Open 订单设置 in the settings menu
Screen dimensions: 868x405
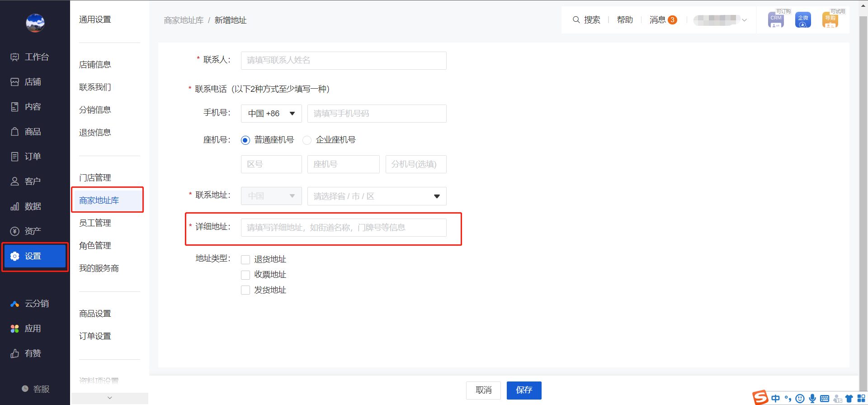point(95,336)
